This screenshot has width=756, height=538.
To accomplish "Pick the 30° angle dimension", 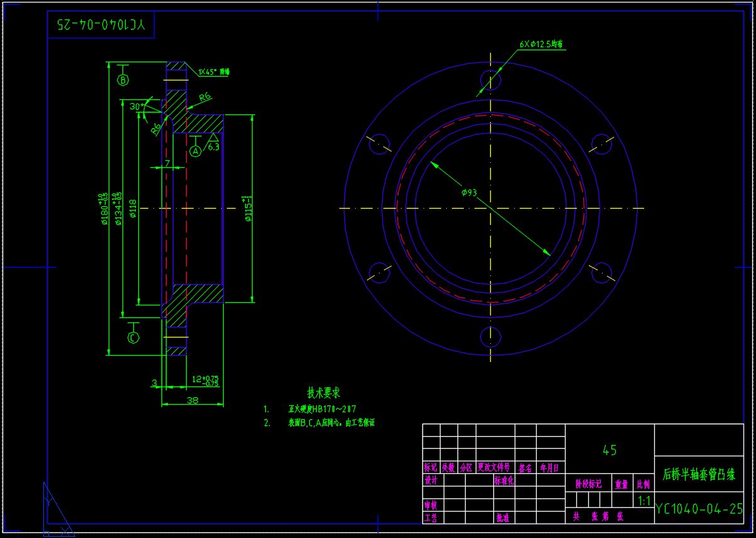I will tap(136, 107).
